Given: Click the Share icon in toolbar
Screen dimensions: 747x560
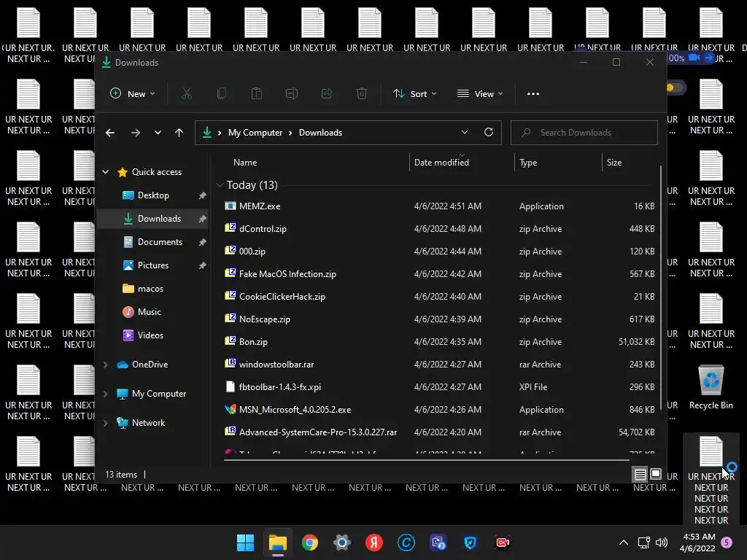Looking at the screenshot, I should click(327, 94).
